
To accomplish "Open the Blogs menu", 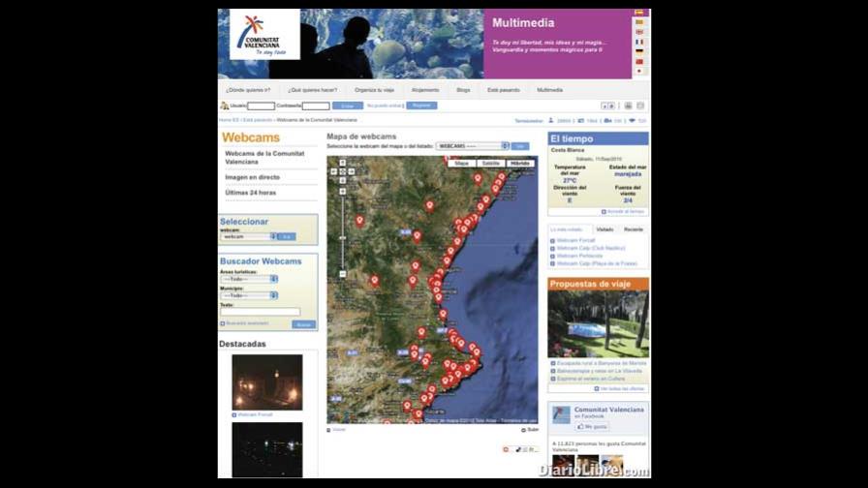I will [463, 90].
